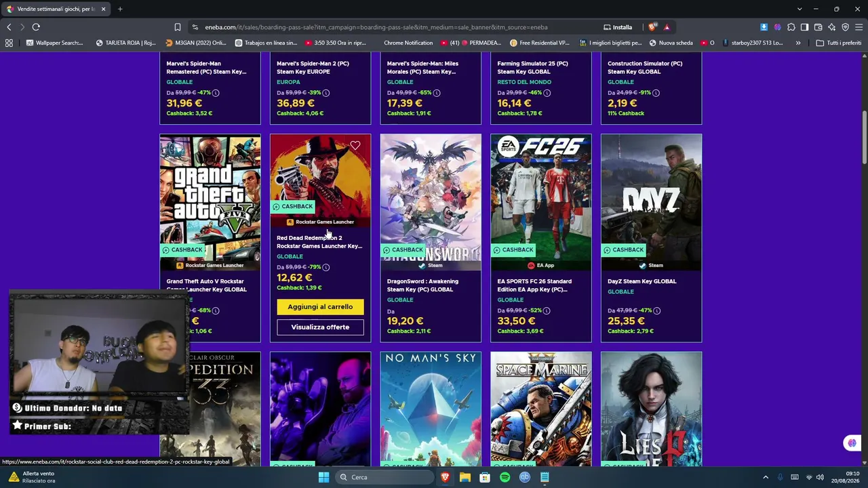Open a new browser tab
This screenshot has width=868, height=488.
tap(120, 9)
